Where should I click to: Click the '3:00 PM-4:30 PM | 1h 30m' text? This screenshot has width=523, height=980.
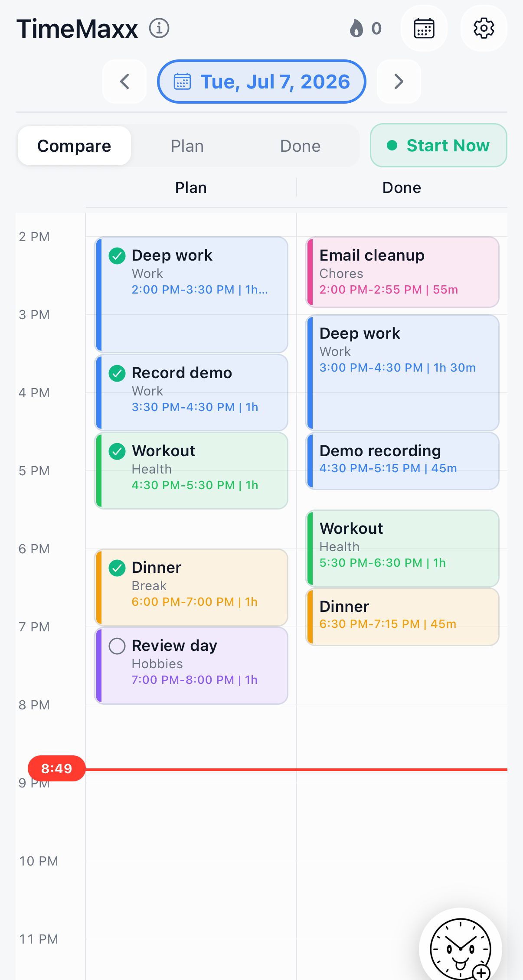[397, 368]
